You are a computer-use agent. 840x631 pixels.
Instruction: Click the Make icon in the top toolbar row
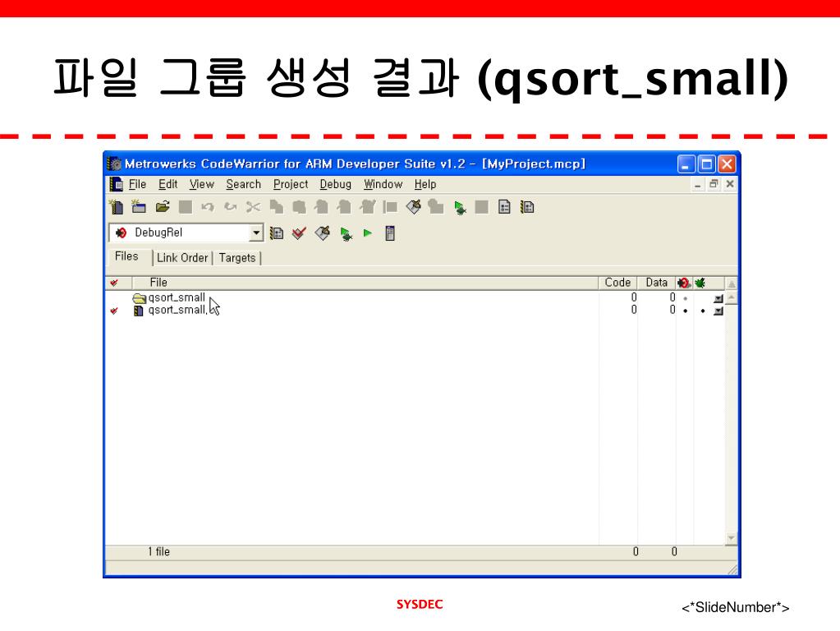point(414,207)
